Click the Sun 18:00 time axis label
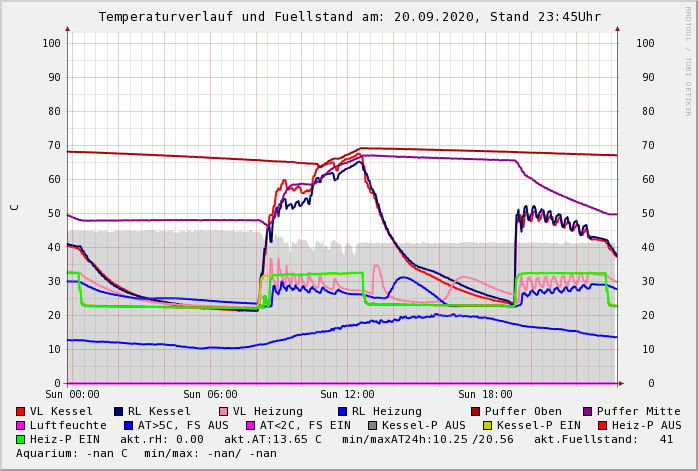 (x=484, y=394)
